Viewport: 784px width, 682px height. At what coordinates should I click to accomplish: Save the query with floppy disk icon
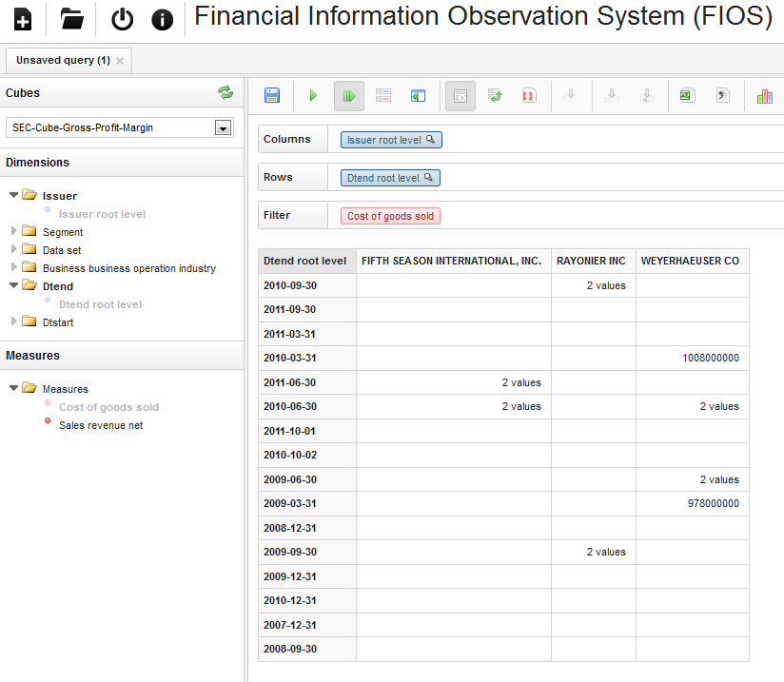click(272, 95)
